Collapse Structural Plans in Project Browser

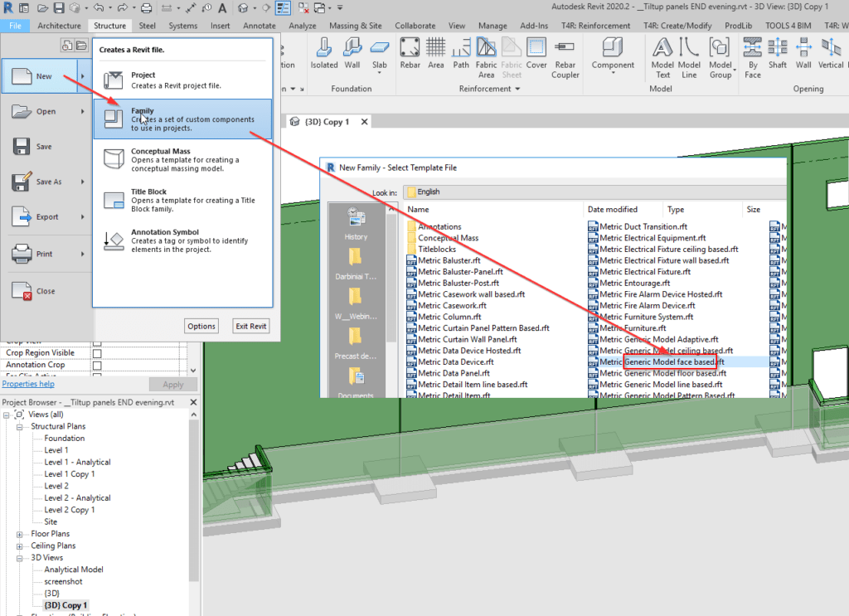click(x=20, y=427)
